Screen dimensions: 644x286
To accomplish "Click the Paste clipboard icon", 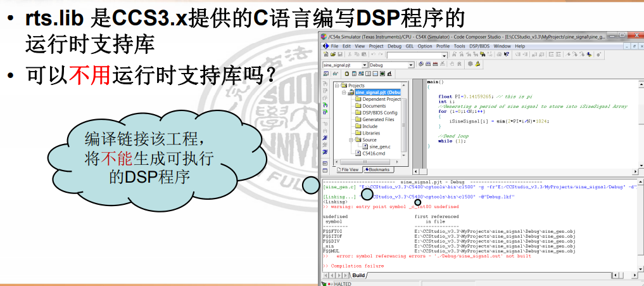I will 364,55.
